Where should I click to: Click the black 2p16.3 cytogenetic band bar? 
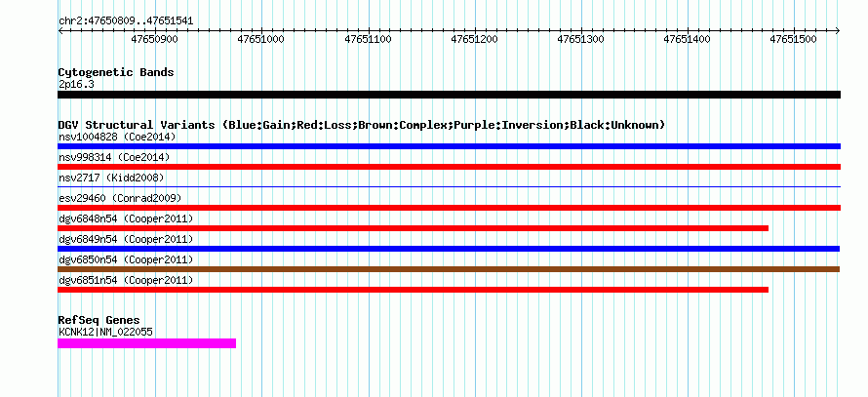449,95
